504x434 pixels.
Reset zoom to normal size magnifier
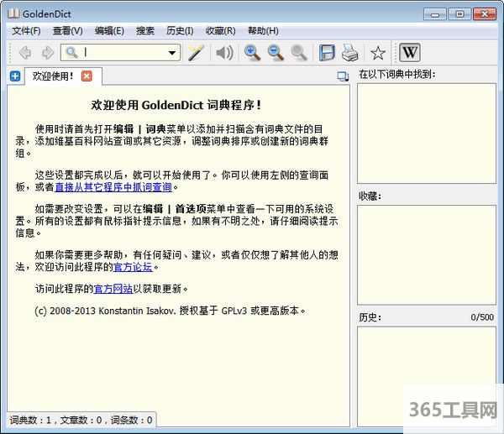299,53
